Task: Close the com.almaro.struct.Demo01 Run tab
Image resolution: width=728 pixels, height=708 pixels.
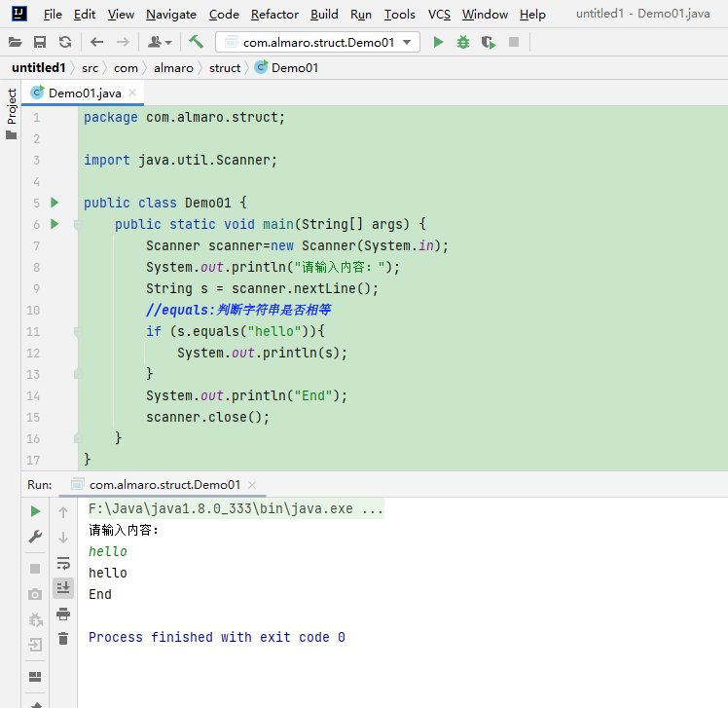Action: click(252, 485)
